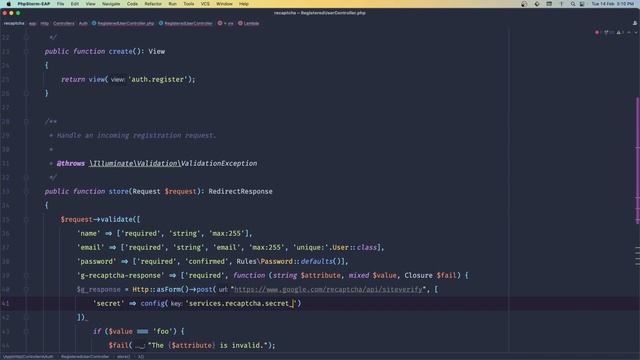Click the $g_response variable
Image resolution: width=640 pixels, height=360 pixels.
tap(99, 289)
